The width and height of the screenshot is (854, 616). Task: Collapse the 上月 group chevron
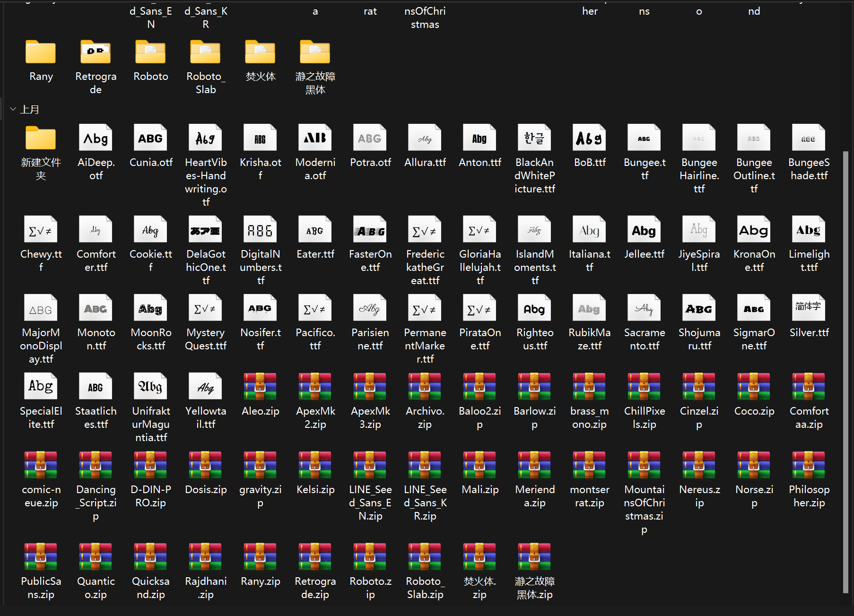click(x=13, y=109)
